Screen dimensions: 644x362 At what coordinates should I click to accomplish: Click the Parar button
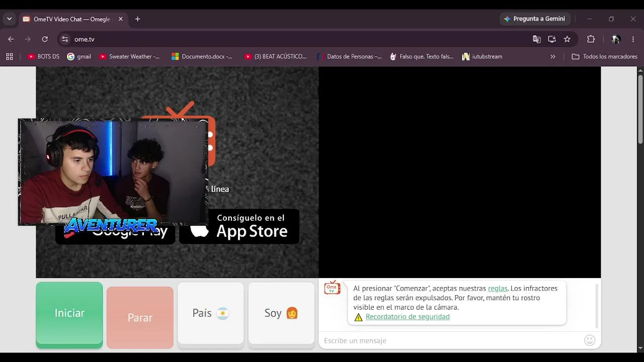(x=140, y=318)
